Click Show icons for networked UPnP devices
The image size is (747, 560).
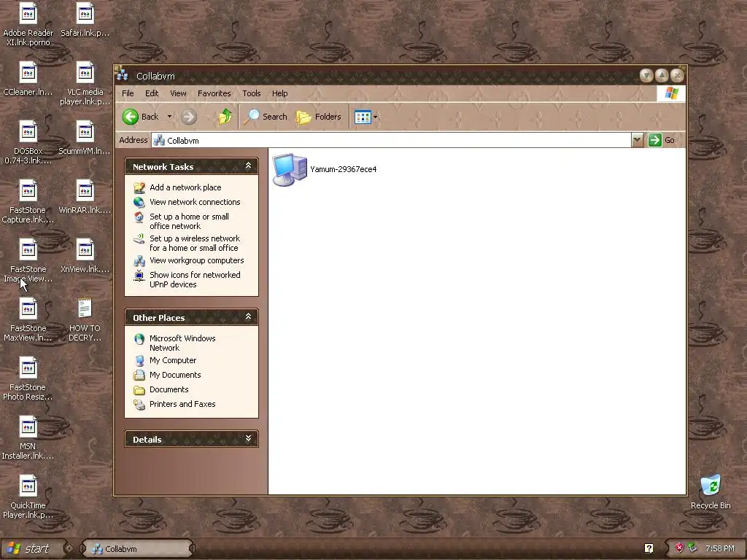coord(195,279)
